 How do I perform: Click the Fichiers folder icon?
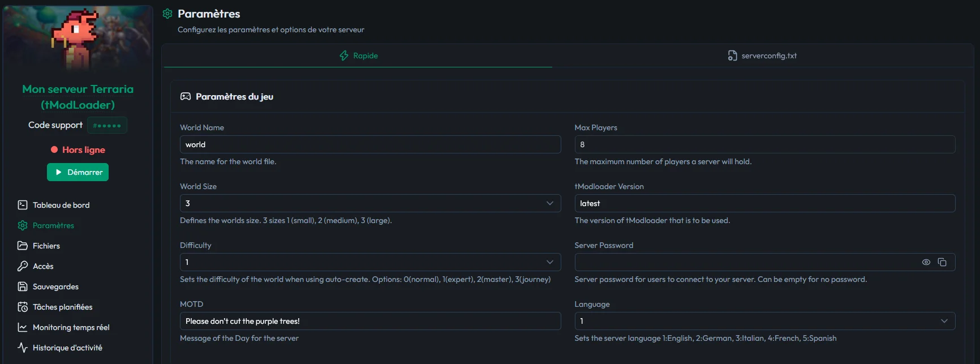coord(23,246)
